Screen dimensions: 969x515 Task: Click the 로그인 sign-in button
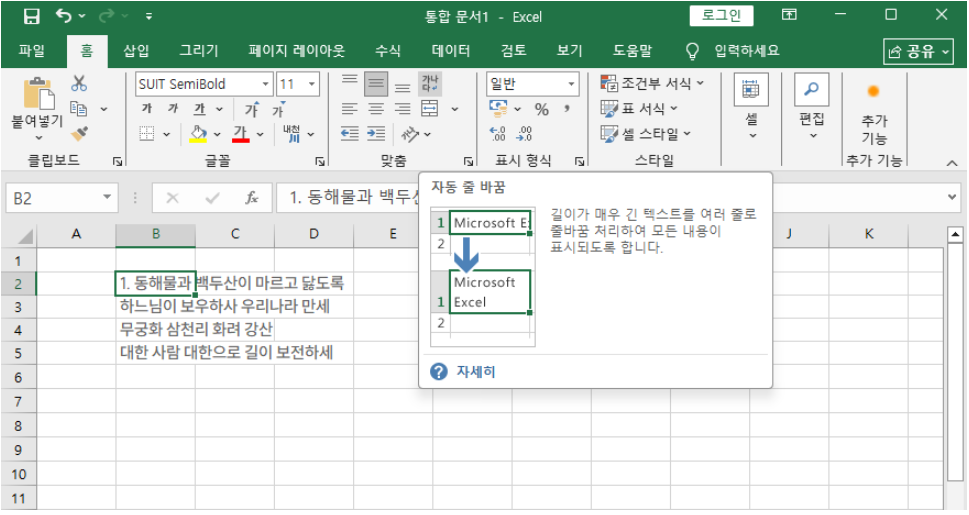tap(720, 15)
